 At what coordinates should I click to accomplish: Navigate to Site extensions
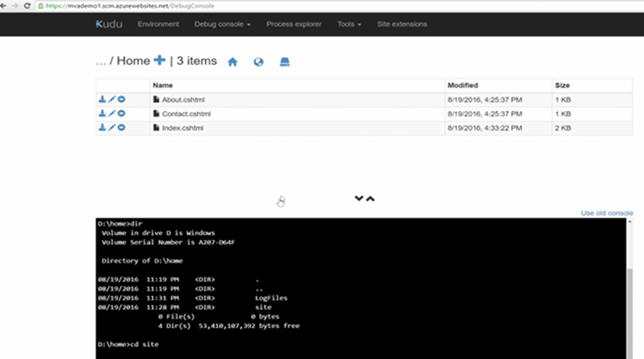[402, 24]
